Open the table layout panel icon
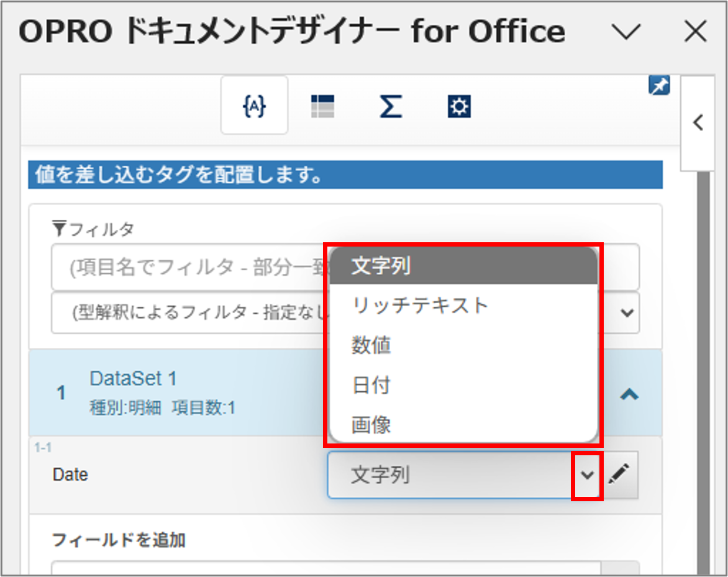The height and width of the screenshot is (577, 728). 322,106
